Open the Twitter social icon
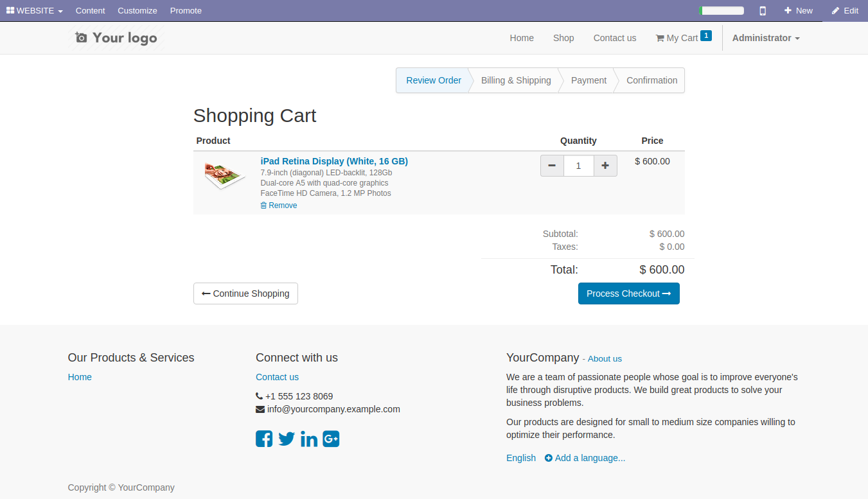The height and width of the screenshot is (499, 868). click(x=287, y=439)
